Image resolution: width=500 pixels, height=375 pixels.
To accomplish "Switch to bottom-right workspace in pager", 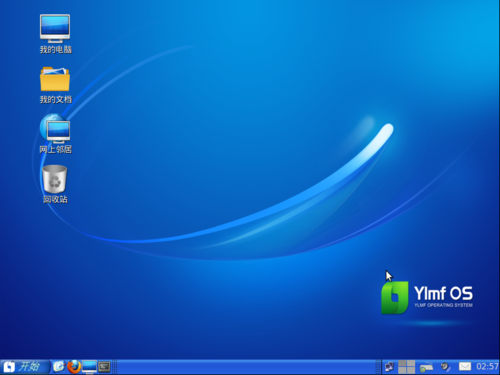I will [411, 370].
